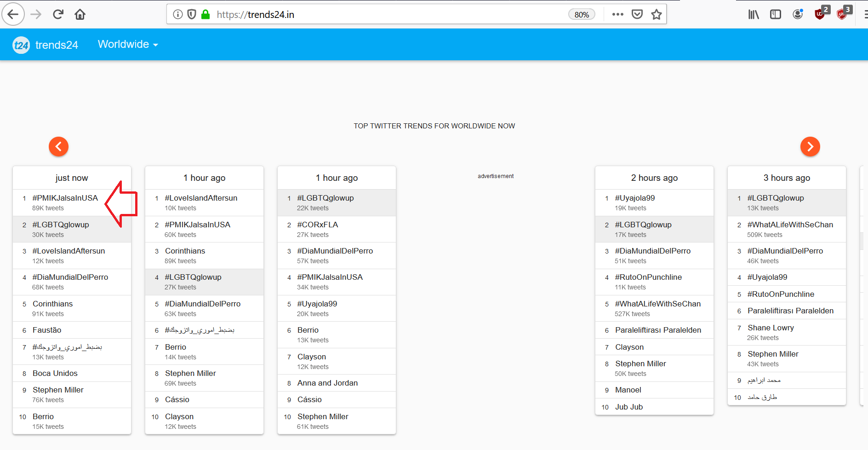The width and height of the screenshot is (868, 450).
Task: Open #LGBTQglowup with 27K tweets
Action: click(x=193, y=277)
